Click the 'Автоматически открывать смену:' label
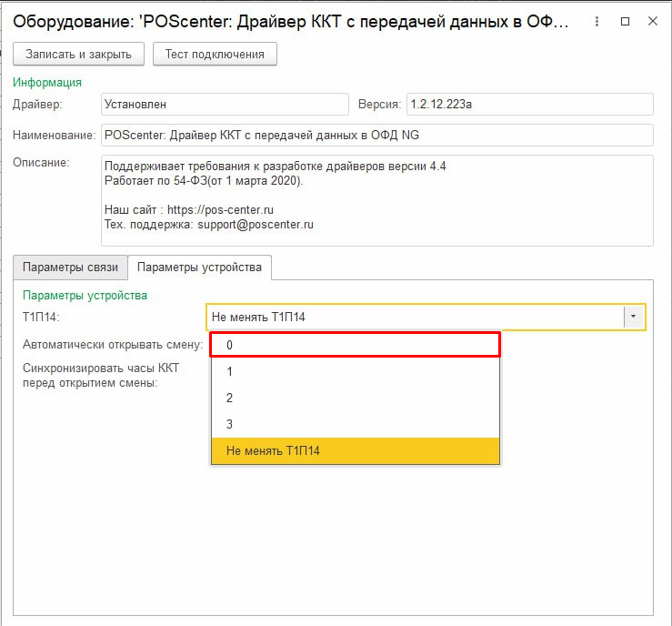This screenshot has height=626, width=672. (x=113, y=345)
